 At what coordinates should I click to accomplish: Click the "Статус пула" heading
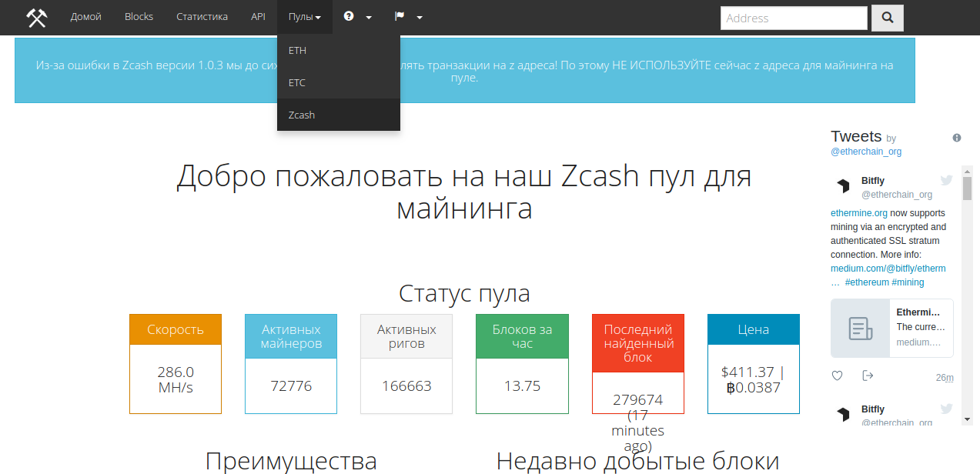click(464, 293)
